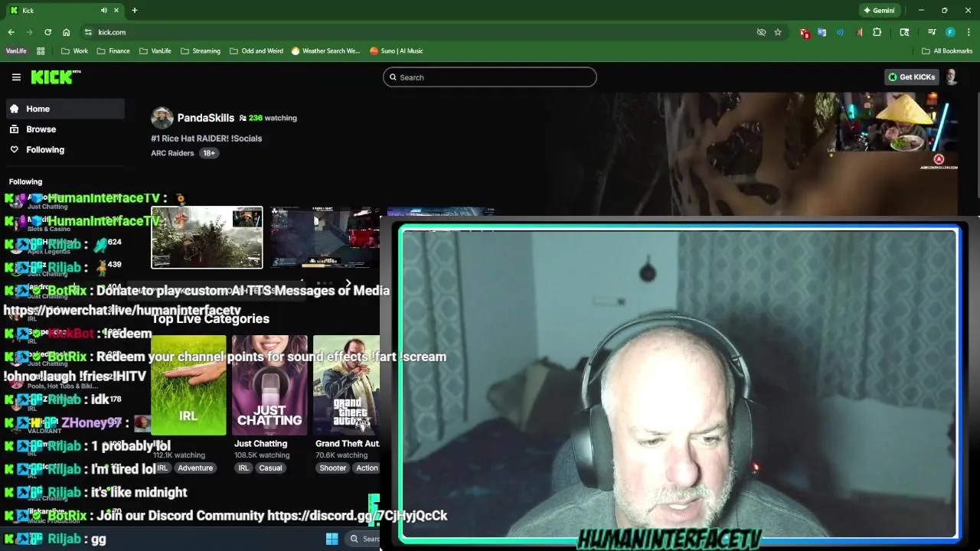Click the eye-slash tracking protection icon

coord(761,32)
